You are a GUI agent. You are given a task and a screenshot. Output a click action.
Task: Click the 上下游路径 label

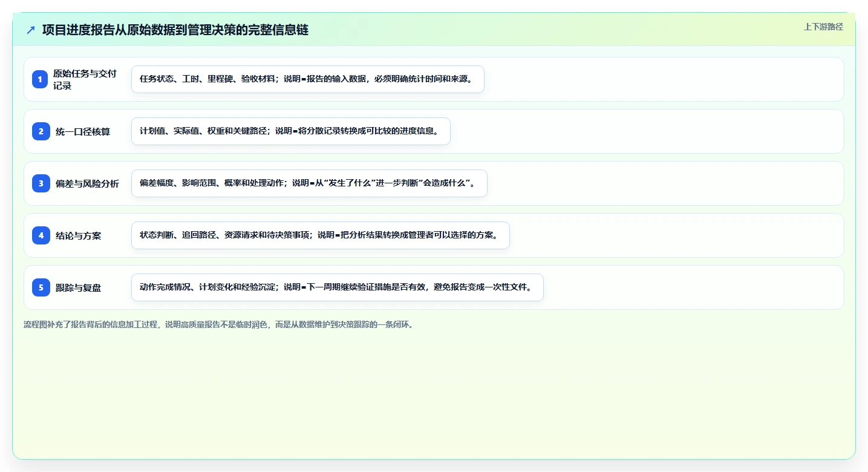click(823, 27)
